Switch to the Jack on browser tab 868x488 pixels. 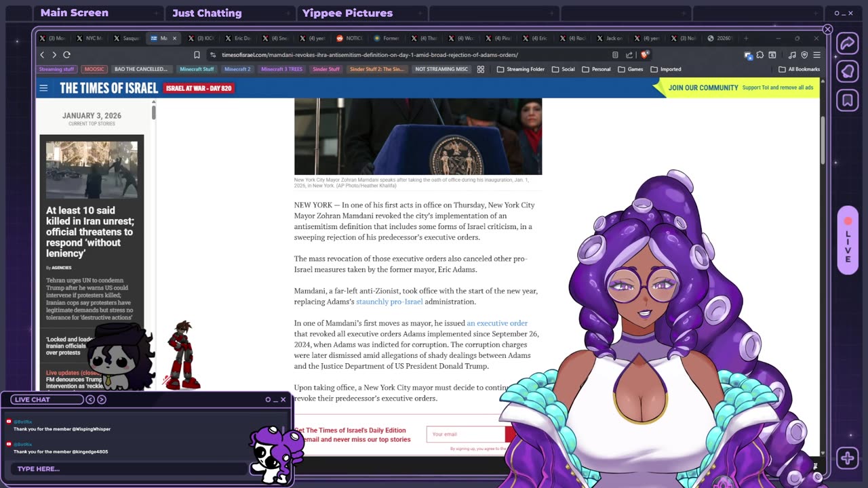coord(610,39)
